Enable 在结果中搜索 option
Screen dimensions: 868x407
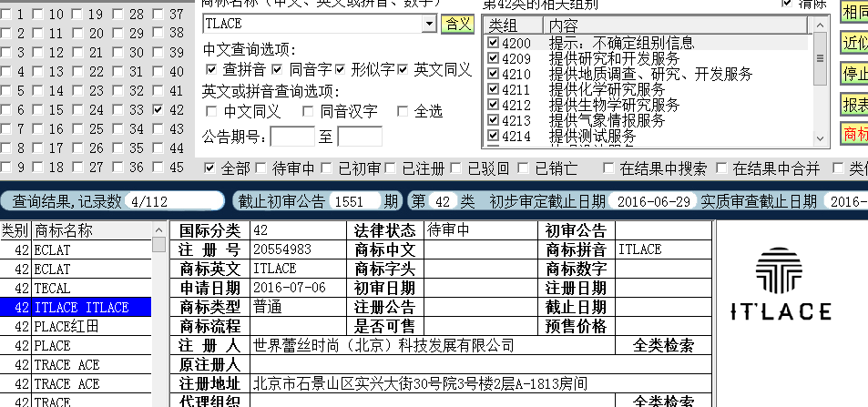tap(608, 168)
